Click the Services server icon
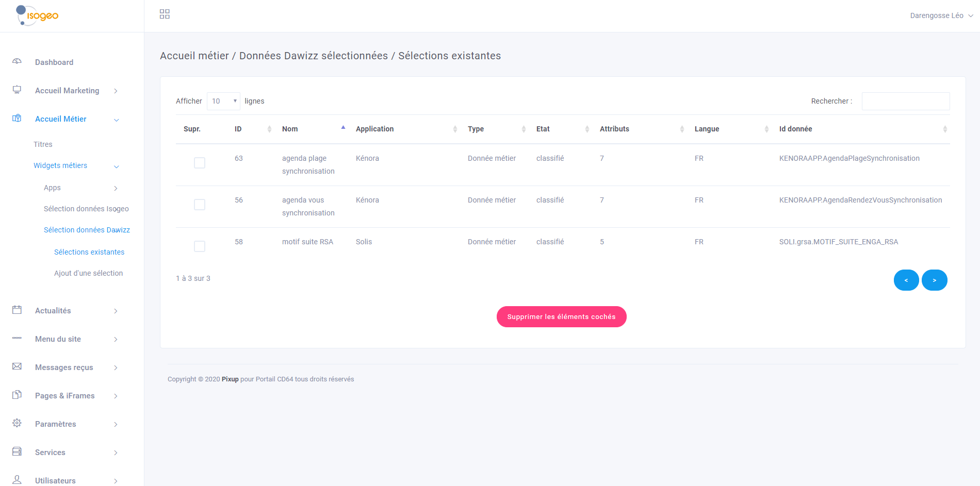This screenshot has width=980, height=486. 17,451
